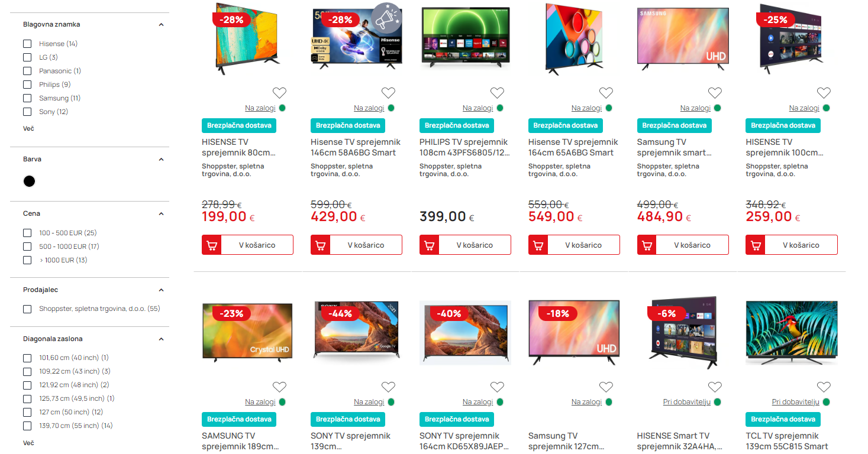Click cart icon for 484,90 € Samsung TV
The width and height of the screenshot is (868, 454).
[x=647, y=245]
